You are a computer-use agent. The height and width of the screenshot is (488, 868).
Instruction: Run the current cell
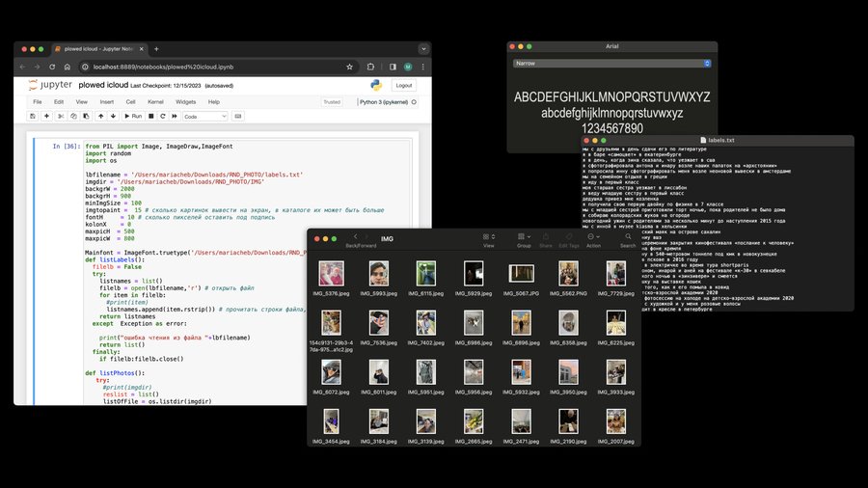click(x=133, y=116)
